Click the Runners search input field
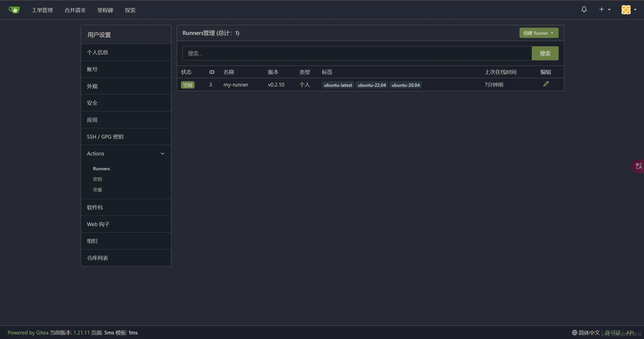The width and height of the screenshot is (644, 339). [x=357, y=53]
